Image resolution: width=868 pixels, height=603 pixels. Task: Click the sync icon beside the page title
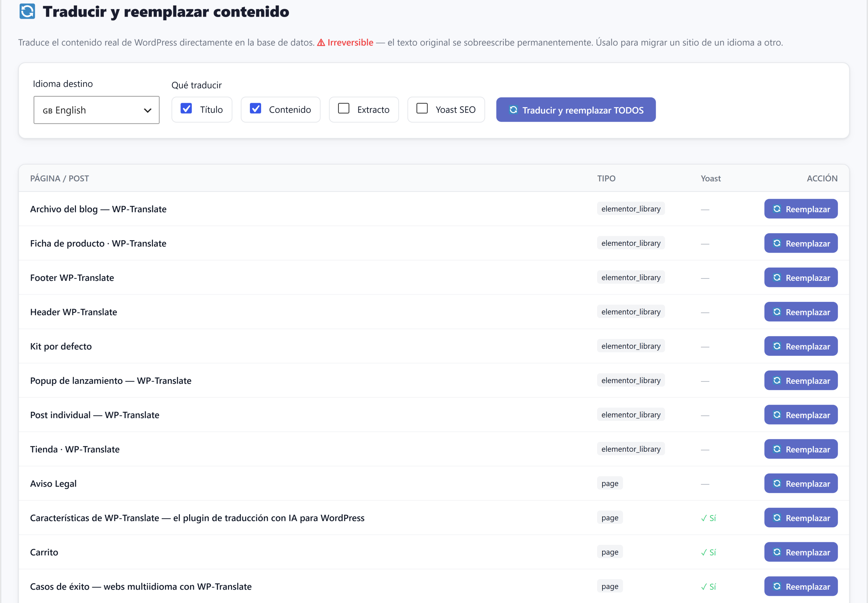[x=27, y=11]
